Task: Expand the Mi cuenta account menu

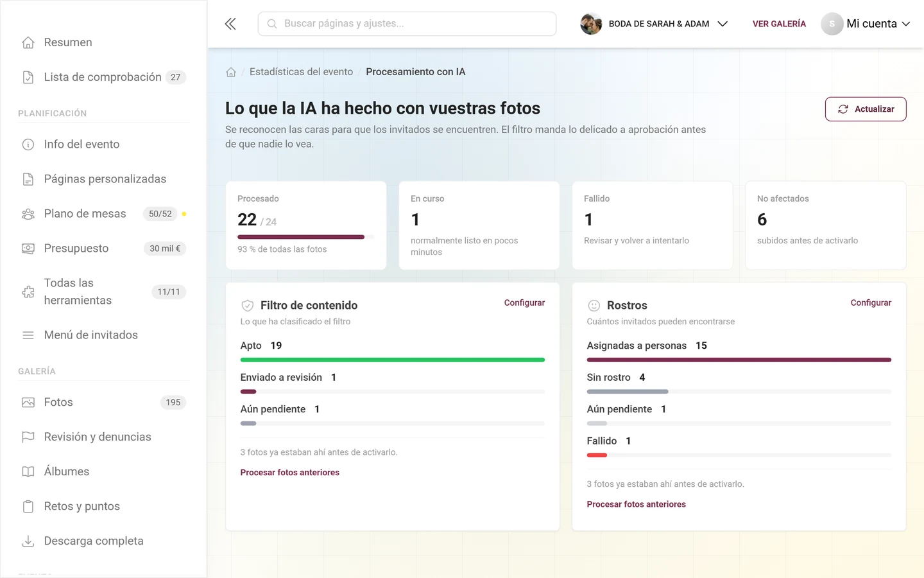Action: tap(866, 24)
